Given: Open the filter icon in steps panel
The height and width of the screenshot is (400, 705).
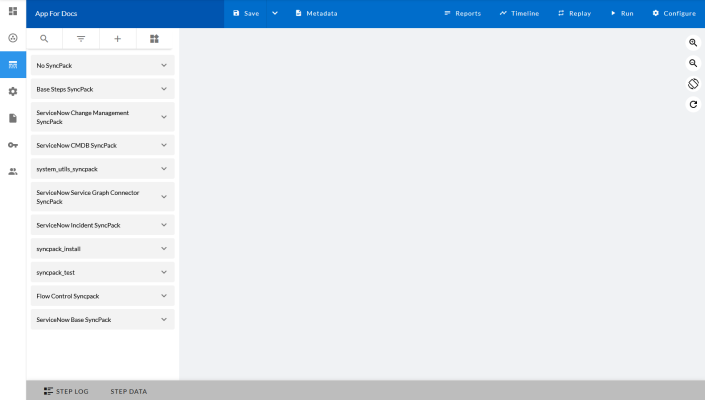Looking at the screenshot, I should pos(81,39).
